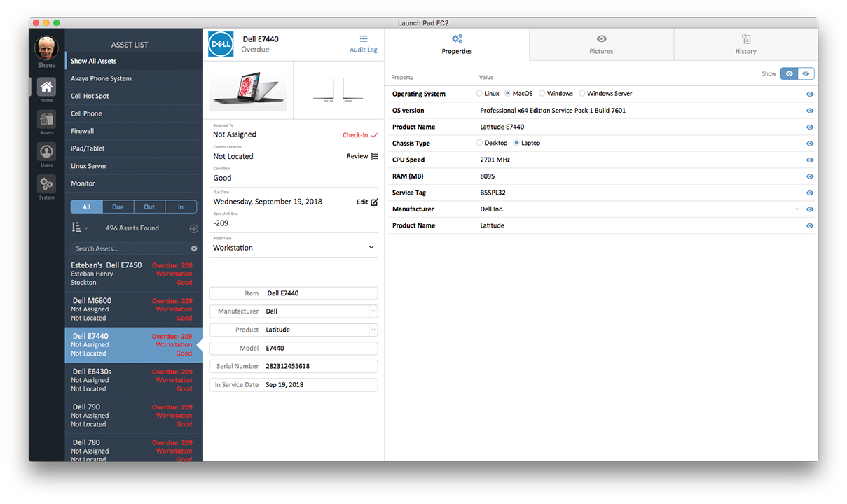The height and width of the screenshot is (504, 847).
Task: Select Linux Server category
Action: (x=134, y=166)
